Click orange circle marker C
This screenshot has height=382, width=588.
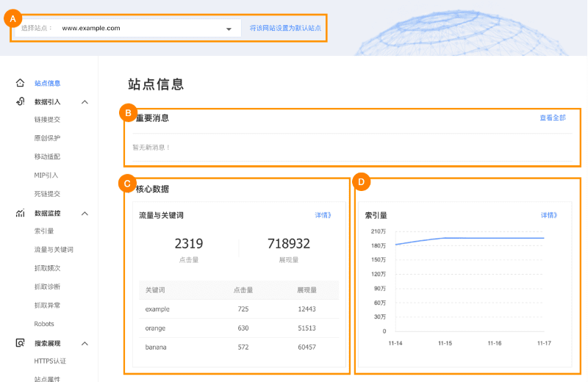[127, 183]
